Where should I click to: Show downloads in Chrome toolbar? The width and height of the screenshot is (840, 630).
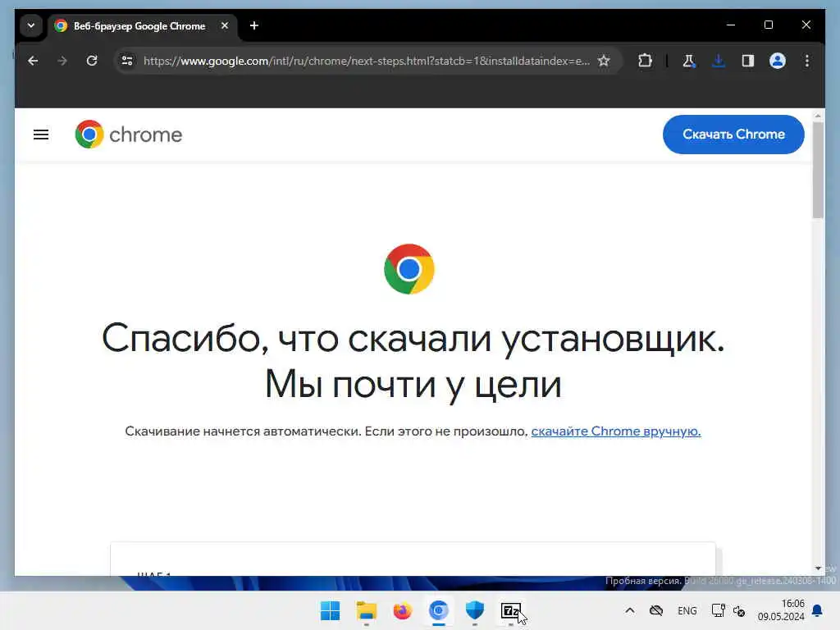719,61
